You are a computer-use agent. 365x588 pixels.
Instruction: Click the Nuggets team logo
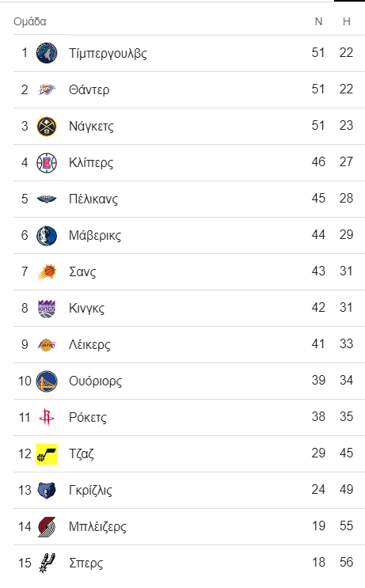[47, 126]
